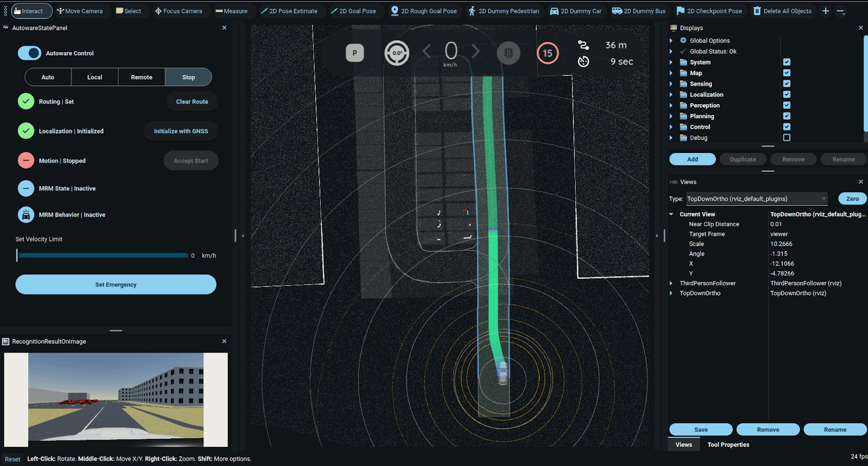Enable the Debug display checkbox
This screenshot has height=466, width=868.
point(787,138)
